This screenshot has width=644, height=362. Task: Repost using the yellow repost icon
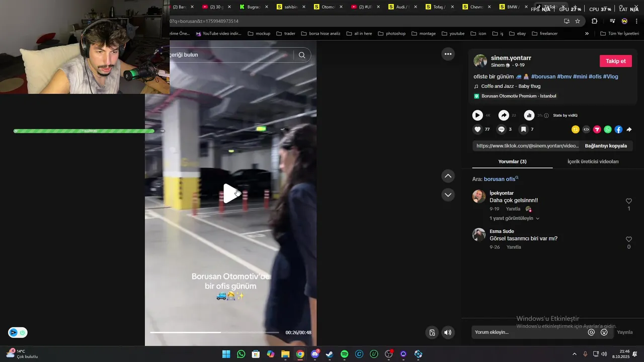(x=576, y=129)
